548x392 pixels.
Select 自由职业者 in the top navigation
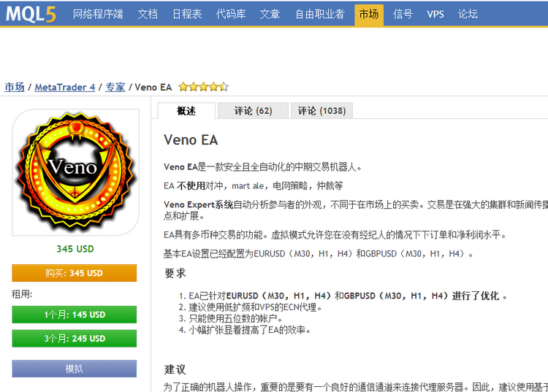pos(320,14)
